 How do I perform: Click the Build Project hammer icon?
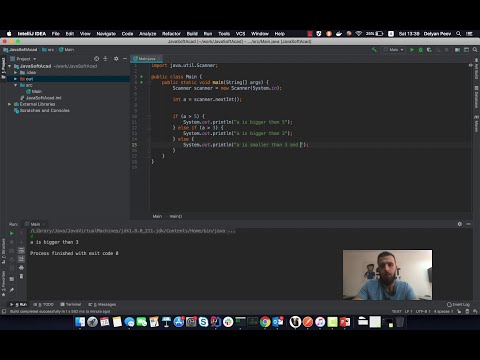click(x=374, y=50)
